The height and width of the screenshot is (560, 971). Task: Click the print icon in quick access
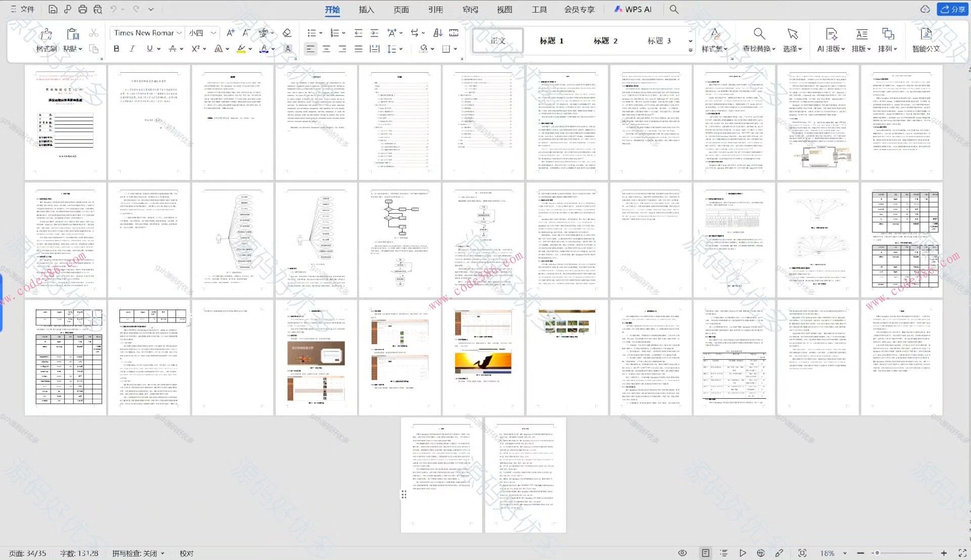pyautogui.click(x=82, y=9)
